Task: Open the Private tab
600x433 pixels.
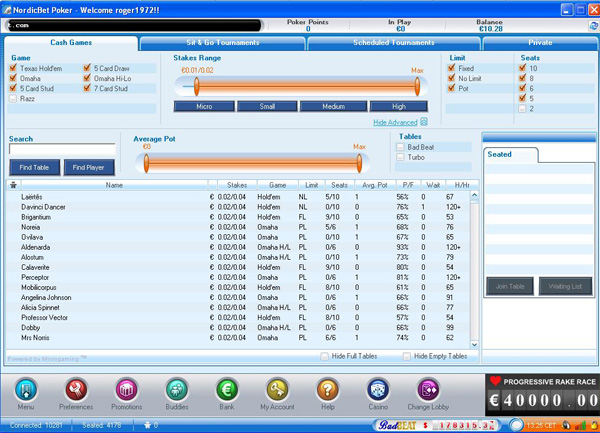Action: (x=540, y=43)
